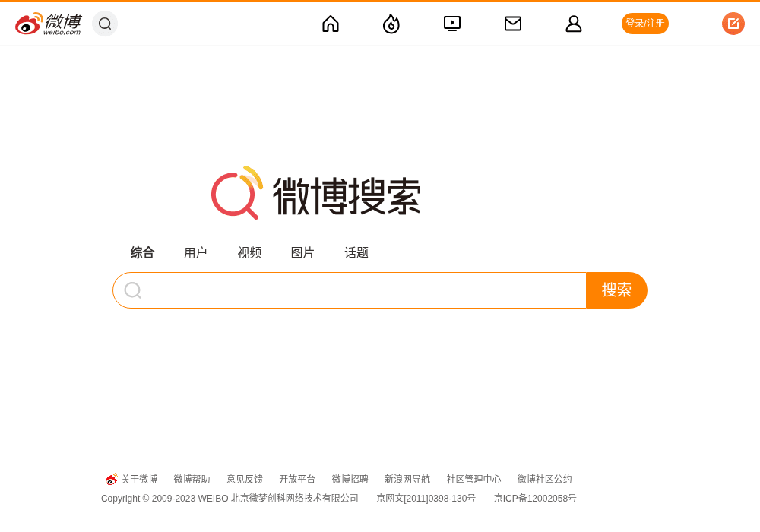Click the orange 搜索 button
This screenshot has width=760, height=532.
tap(616, 290)
